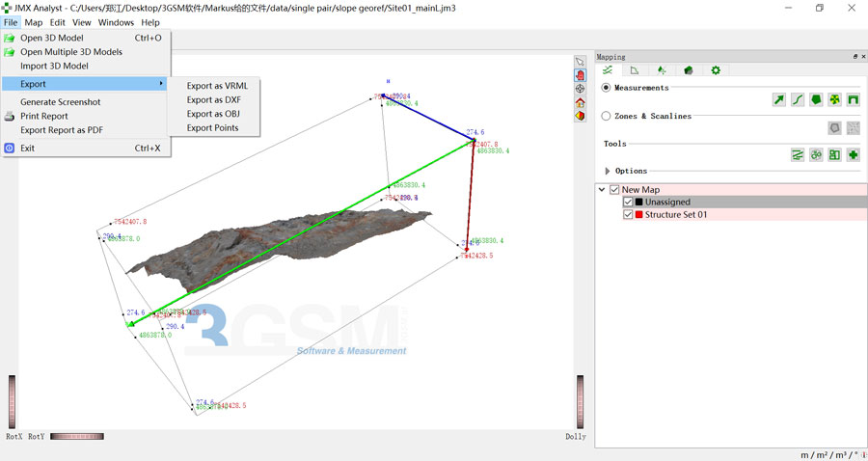Reset view with the home icon
This screenshot has width=868, height=461.
[x=581, y=102]
